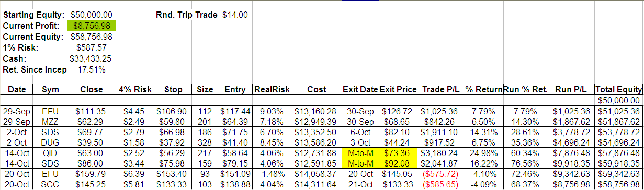Select the red ($575.72) loss cell

pyautogui.click(x=438, y=175)
